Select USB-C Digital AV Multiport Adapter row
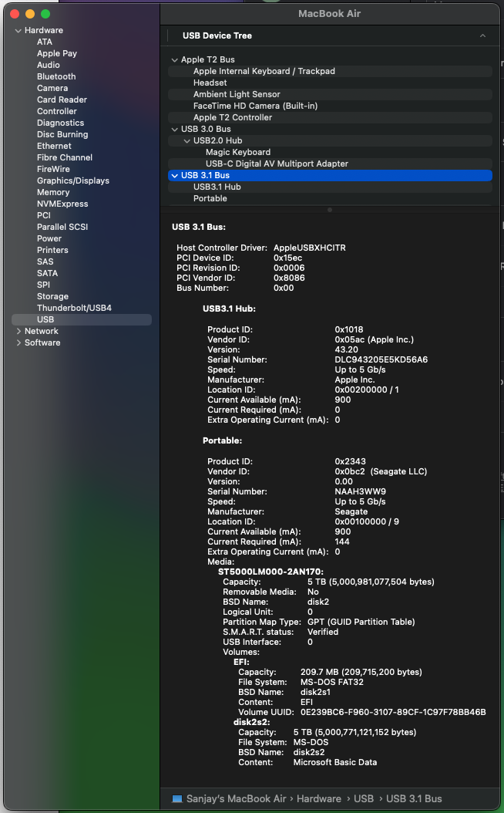This screenshot has width=504, height=813. coord(330,164)
